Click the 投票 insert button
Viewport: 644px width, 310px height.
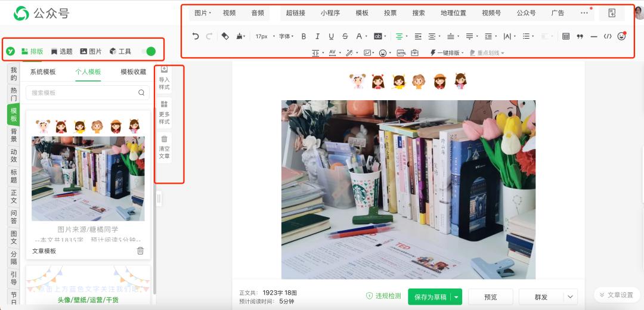click(x=390, y=13)
